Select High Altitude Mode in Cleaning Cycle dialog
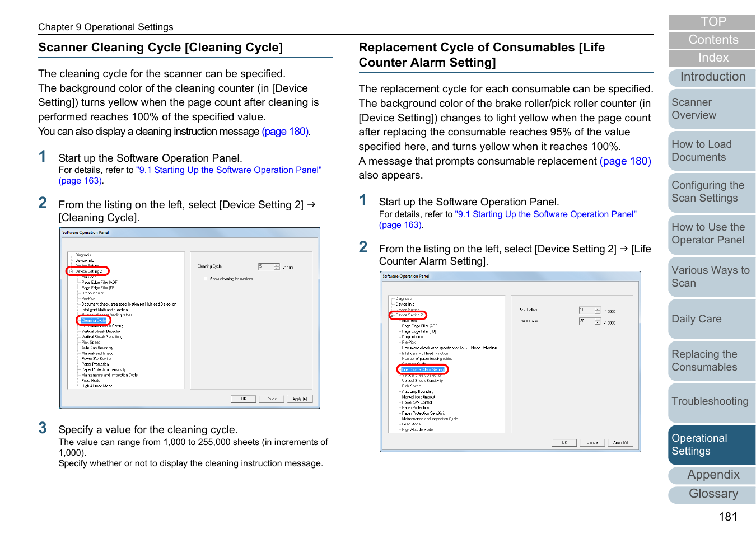 pyautogui.click(x=97, y=386)
